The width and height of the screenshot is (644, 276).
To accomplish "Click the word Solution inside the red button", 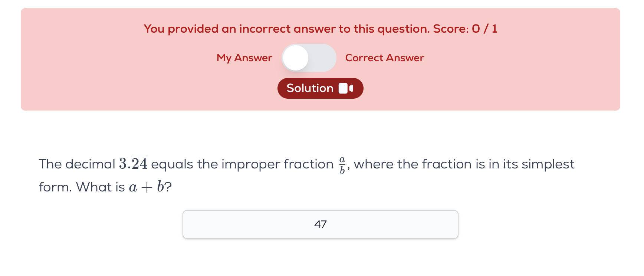I will coord(310,88).
